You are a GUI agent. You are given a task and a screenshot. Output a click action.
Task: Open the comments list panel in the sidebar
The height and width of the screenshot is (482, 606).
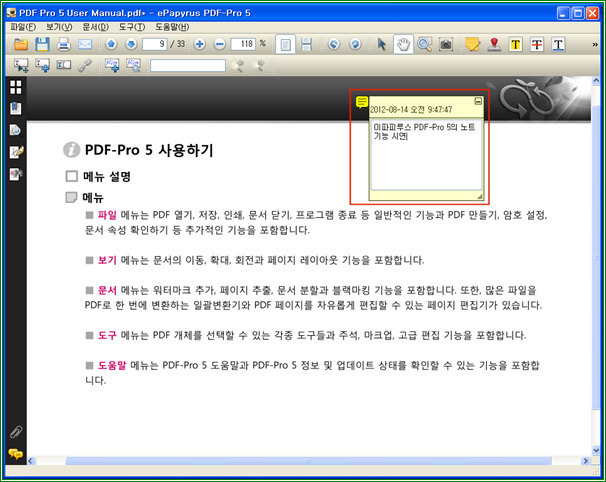pyautogui.click(x=16, y=453)
